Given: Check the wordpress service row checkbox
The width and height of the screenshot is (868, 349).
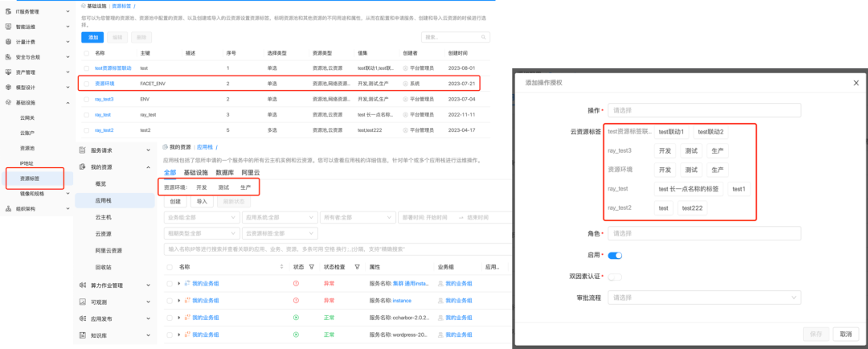Looking at the screenshot, I should (x=170, y=335).
